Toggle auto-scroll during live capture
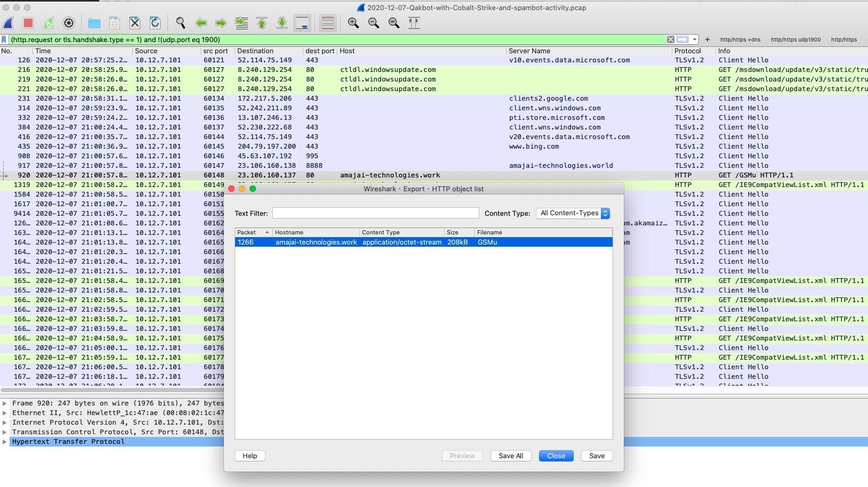The width and height of the screenshot is (868, 487). pos(302,23)
